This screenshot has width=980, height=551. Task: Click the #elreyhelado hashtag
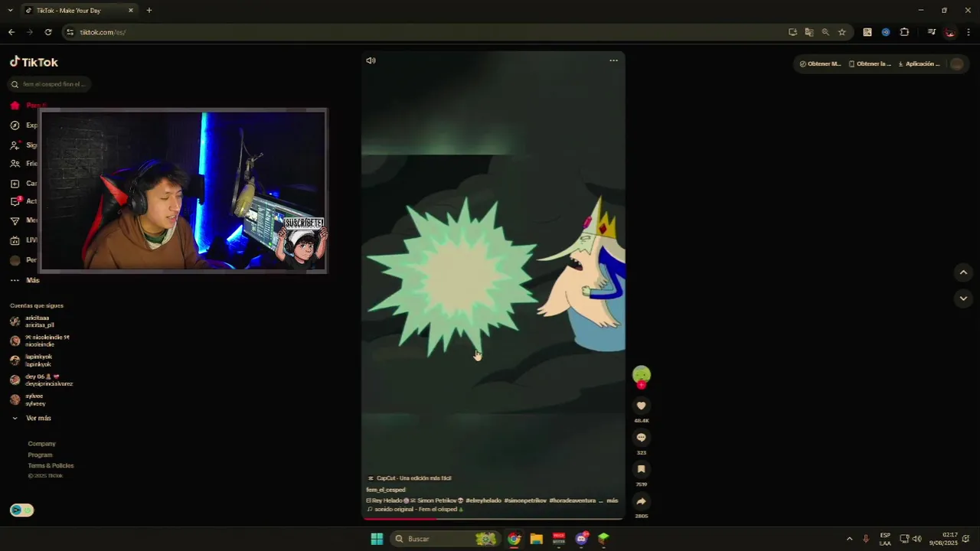pyautogui.click(x=483, y=500)
